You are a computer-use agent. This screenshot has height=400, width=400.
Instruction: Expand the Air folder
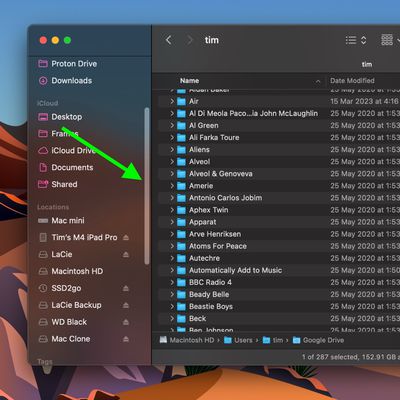coord(172,101)
